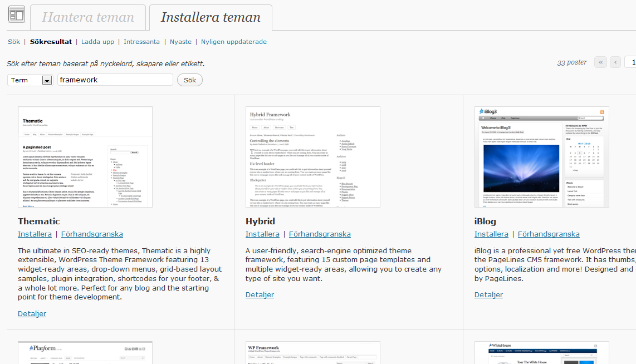636x364 pixels.
Task: Install the iBlog theme
Action: (491, 234)
